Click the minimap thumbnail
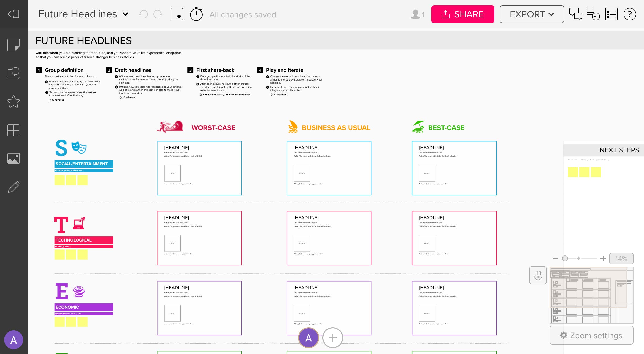The height and width of the screenshot is (354, 644). point(591,295)
